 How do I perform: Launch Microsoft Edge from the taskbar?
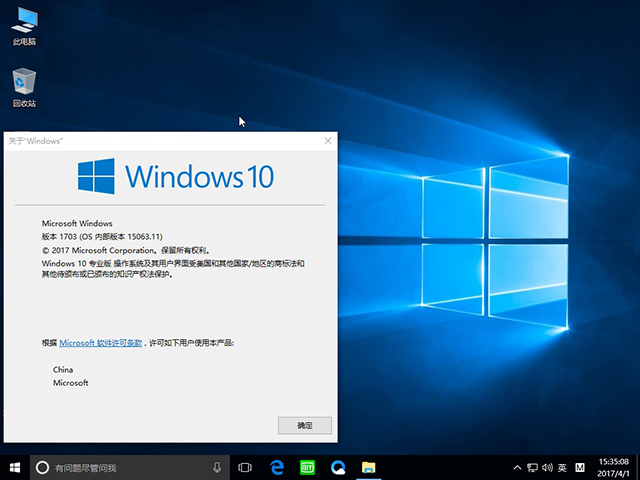(x=277, y=467)
